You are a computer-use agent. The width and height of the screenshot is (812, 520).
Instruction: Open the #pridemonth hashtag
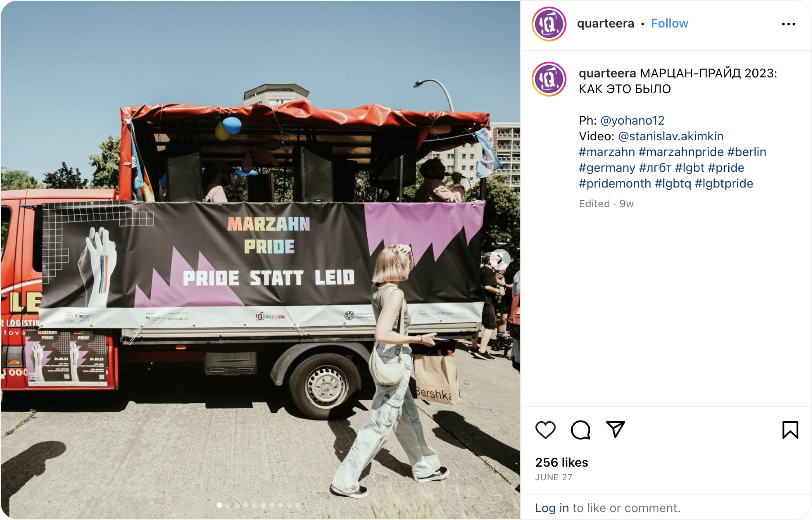coord(615,183)
